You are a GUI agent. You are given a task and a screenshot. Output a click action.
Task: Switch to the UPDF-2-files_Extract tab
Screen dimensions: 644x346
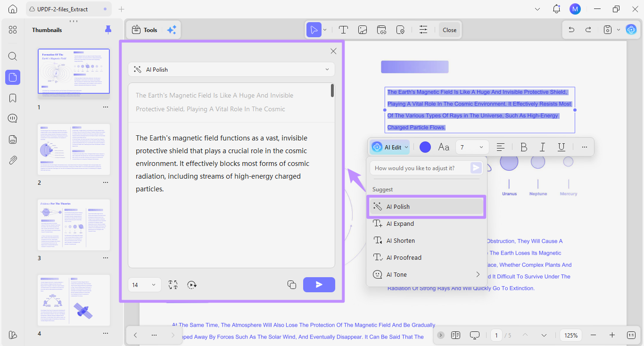tap(69, 9)
